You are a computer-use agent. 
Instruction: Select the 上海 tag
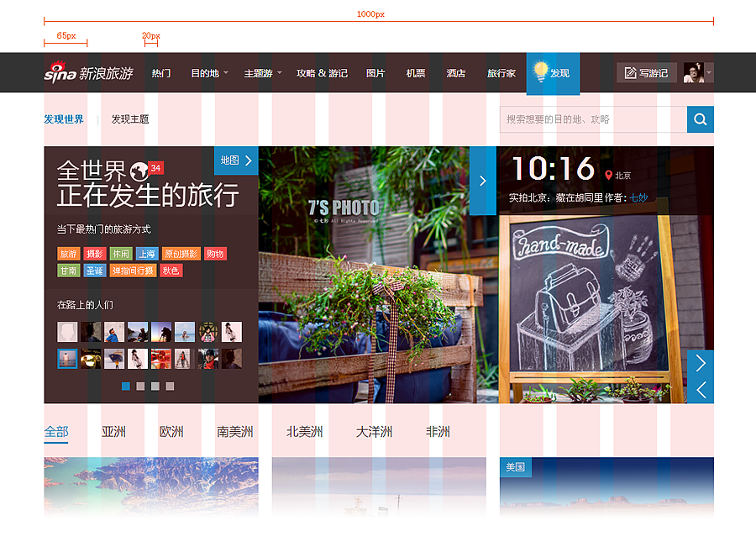click(x=147, y=254)
